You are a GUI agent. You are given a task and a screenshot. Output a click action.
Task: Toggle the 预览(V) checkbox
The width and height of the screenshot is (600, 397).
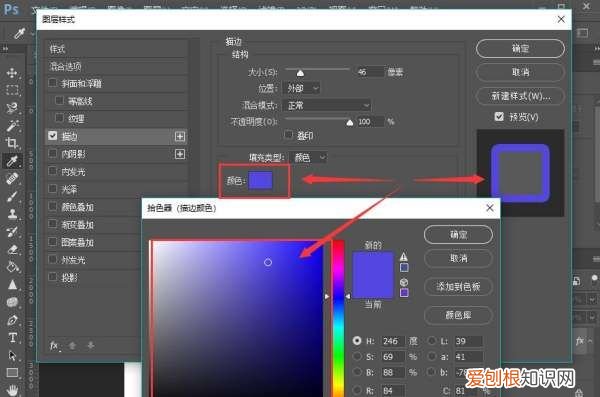(499, 116)
